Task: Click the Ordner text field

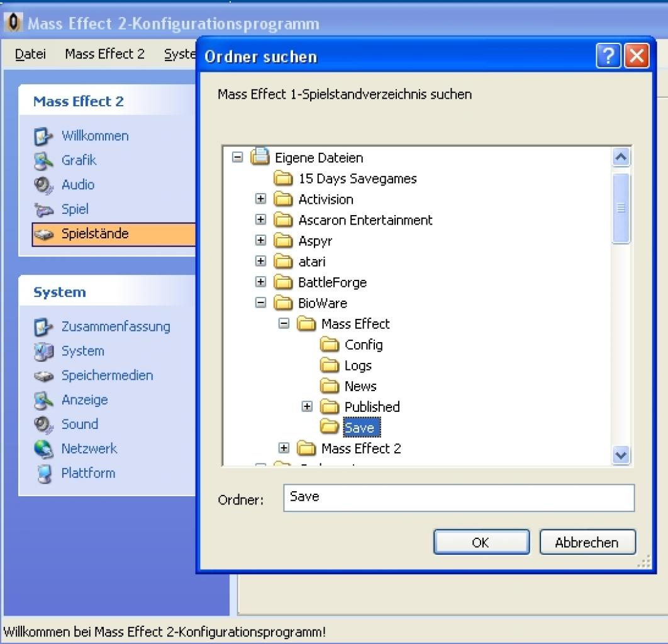Action: click(x=459, y=497)
